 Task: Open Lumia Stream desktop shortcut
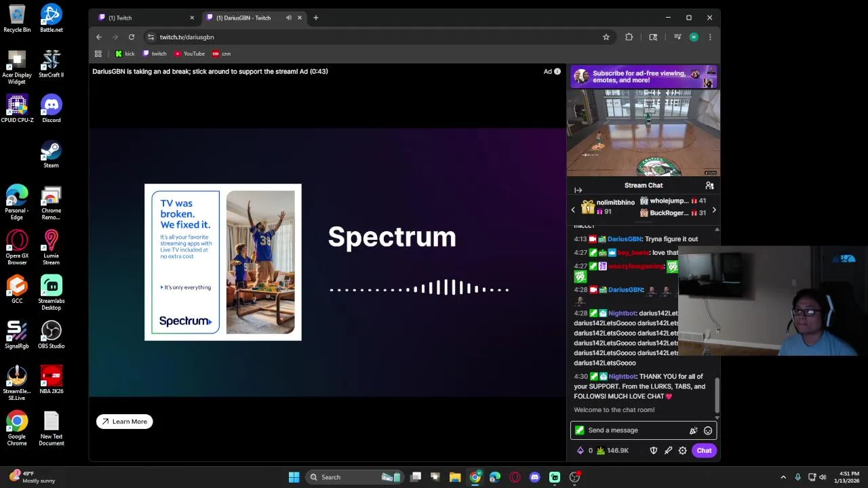click(x=52, y=248)
